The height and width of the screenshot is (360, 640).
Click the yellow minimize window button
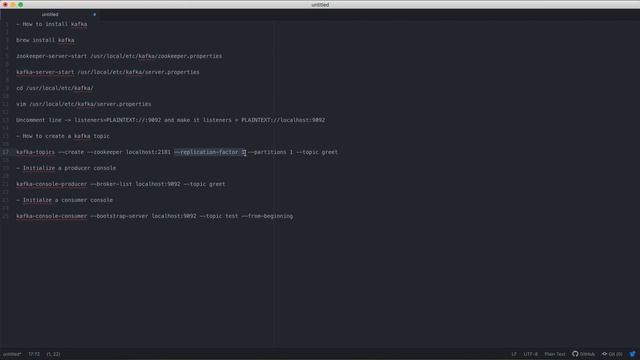13,4
